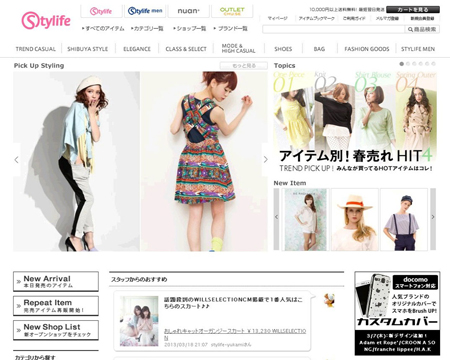Click the pink Stylife main logo
450x360 pixels.
[46, 21]
